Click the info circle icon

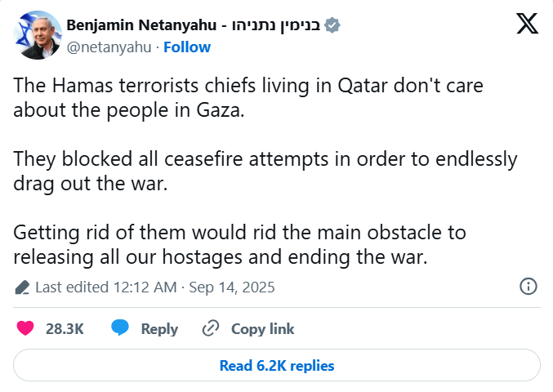[528, 287]
